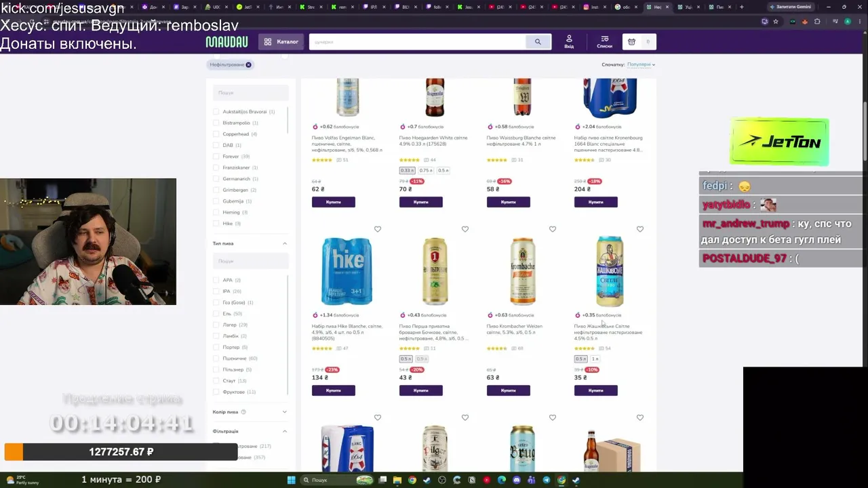Add Krombacher Weizen to favorites
Image resolution: width=868 pixels, height=488 pixels.
[x=553, y=229]
